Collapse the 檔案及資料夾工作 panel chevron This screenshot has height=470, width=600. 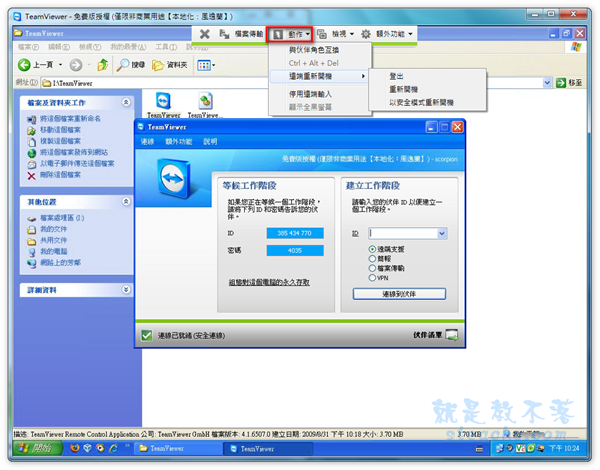point(126,102)
